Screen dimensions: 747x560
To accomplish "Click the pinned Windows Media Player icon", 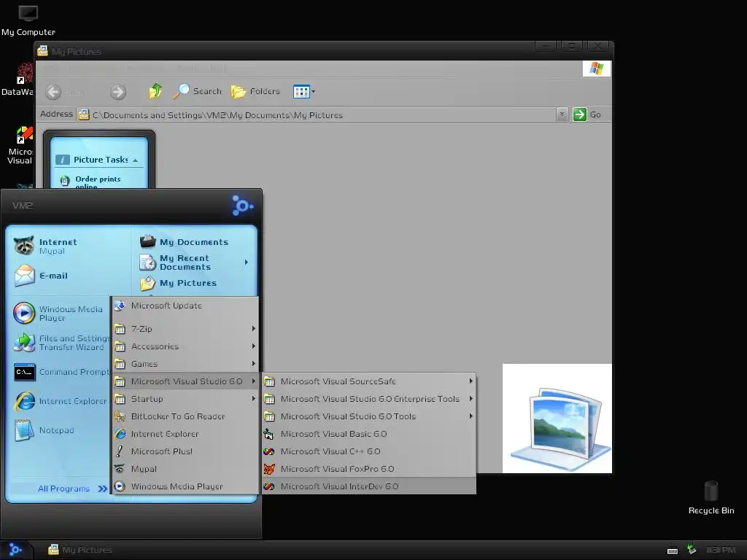I will 24,314.
